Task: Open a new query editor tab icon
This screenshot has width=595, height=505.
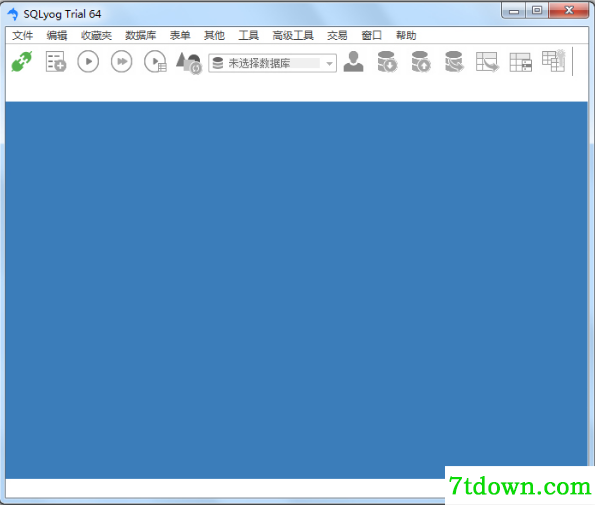Action: (x=56, y=61)
